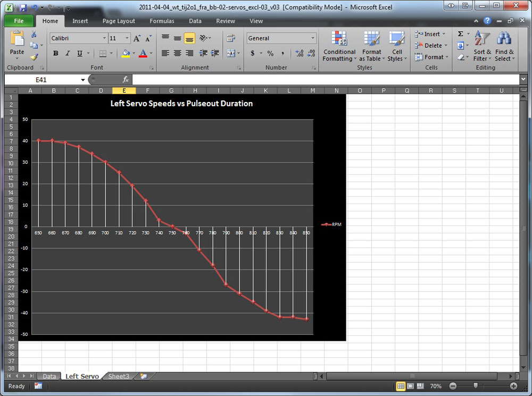Viewport: 532px width, 396px height.
Task: Click the Fill down arrow icon
Action: 460,45
